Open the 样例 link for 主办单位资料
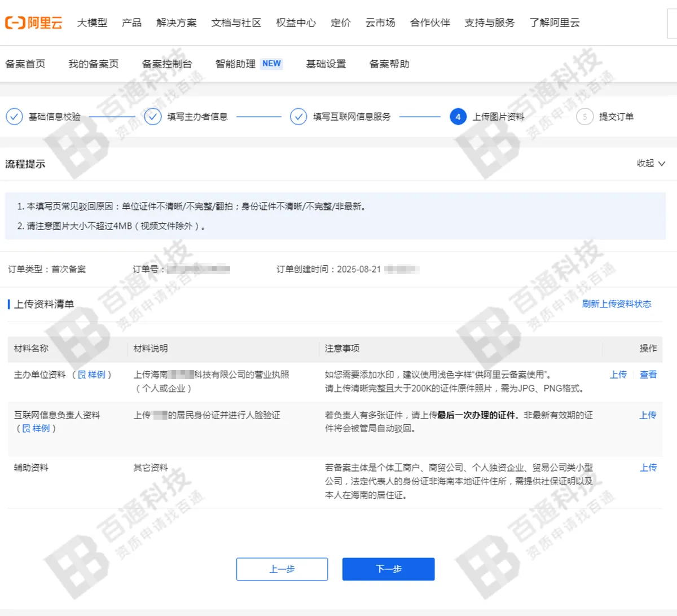The height and width of the screenshot is (616, 677). coord(96,375)
